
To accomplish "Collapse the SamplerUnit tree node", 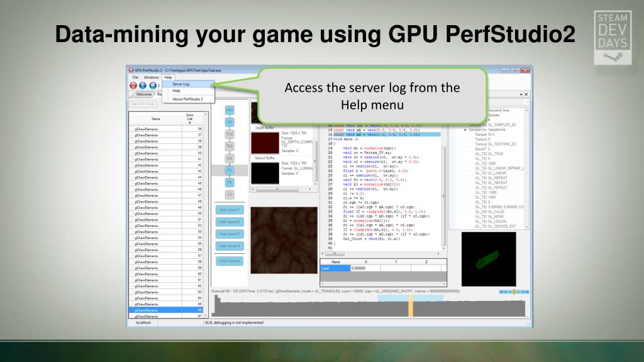I will pyautogui.click(x=465, y=129).
